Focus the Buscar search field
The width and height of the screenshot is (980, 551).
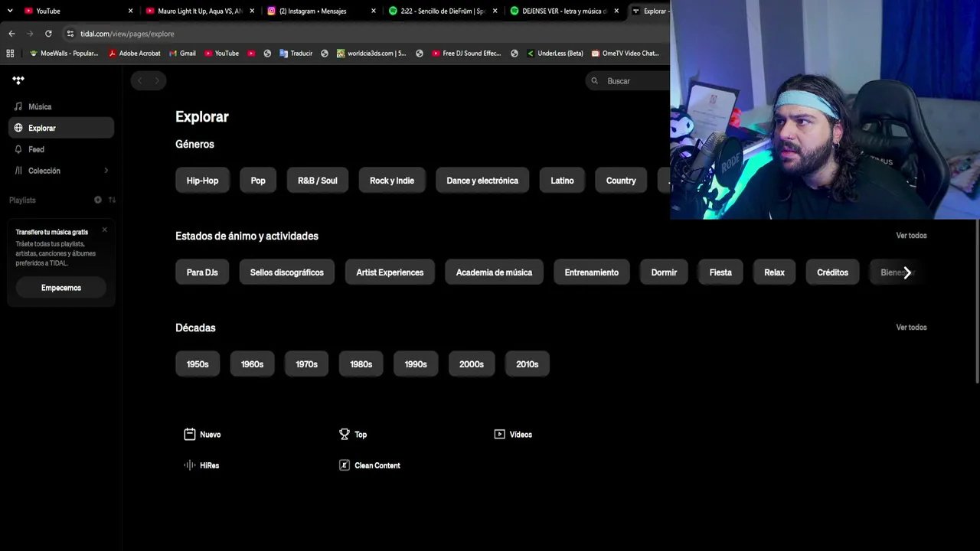pos(628,80)
